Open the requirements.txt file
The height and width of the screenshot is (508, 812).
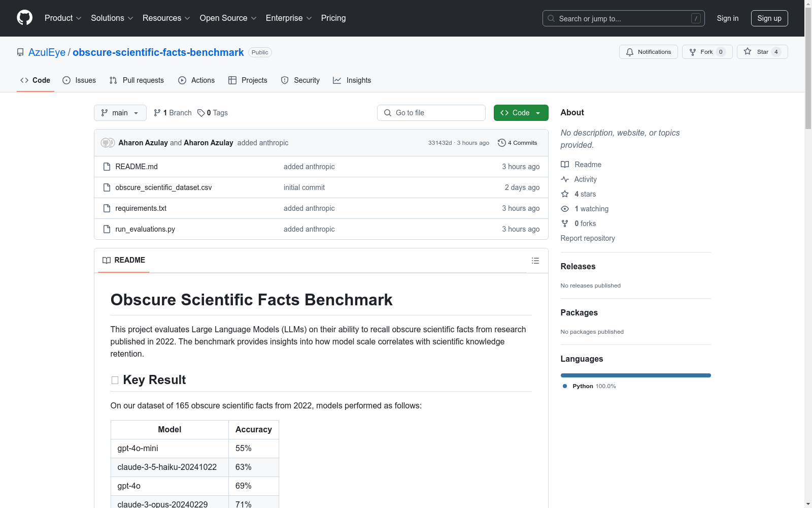(141, 208)
